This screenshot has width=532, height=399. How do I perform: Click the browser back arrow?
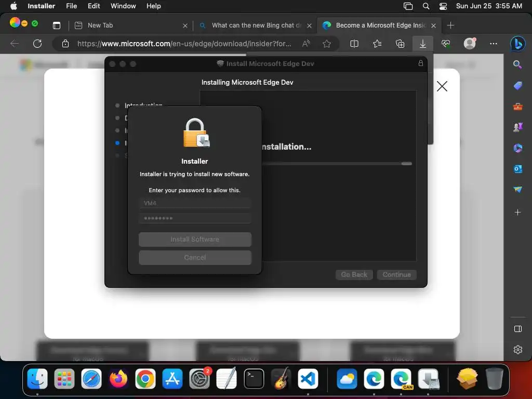[14, 44]
